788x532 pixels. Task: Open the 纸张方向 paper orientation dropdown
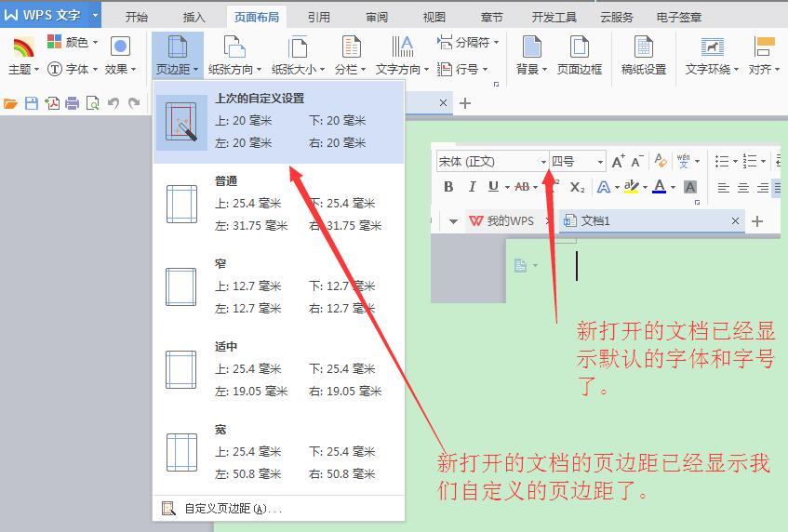(234, 55)
